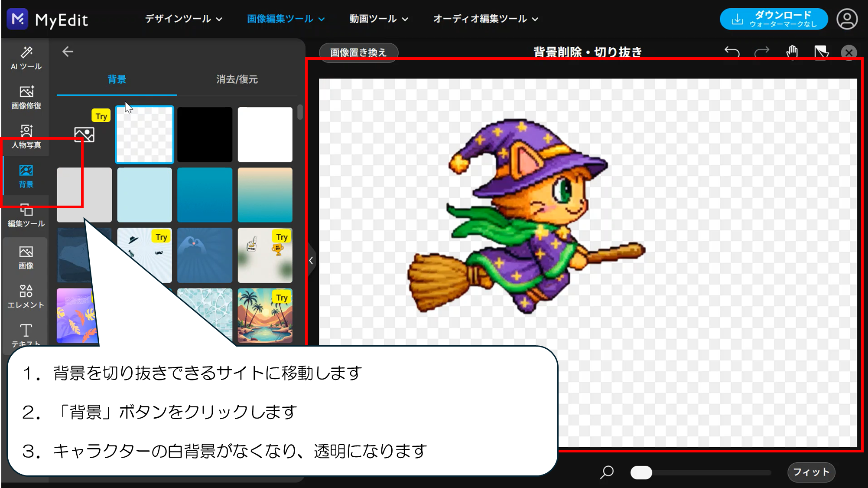This screenshot has height=488, width=868.
Task: Expand the オーディオ編集ツール menu
Action: point(485,19)
